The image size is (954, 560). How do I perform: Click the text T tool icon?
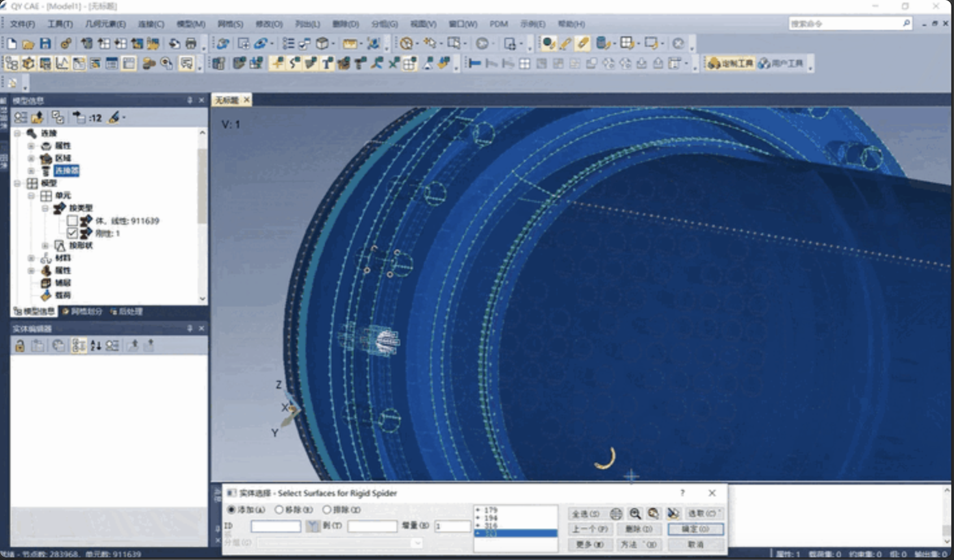(x=327, y=63)
